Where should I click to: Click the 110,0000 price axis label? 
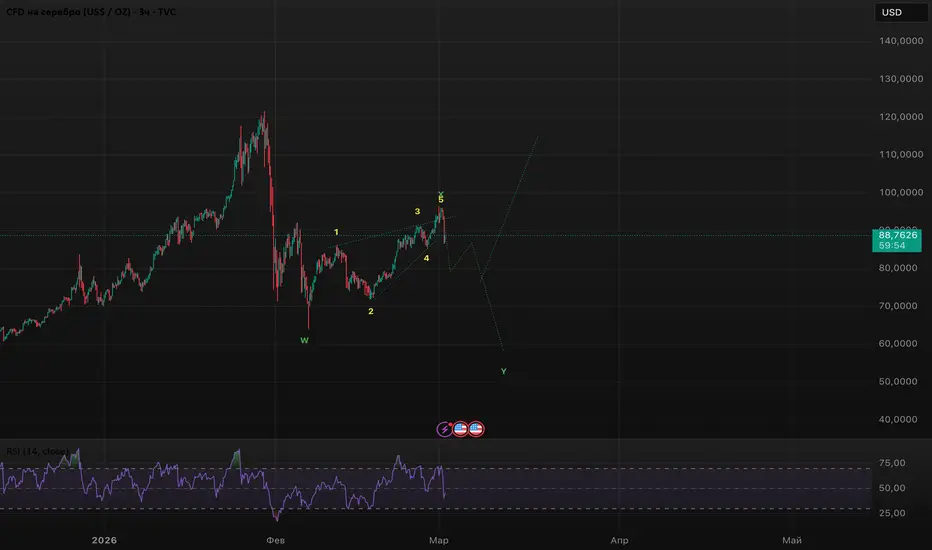[901, 155]
